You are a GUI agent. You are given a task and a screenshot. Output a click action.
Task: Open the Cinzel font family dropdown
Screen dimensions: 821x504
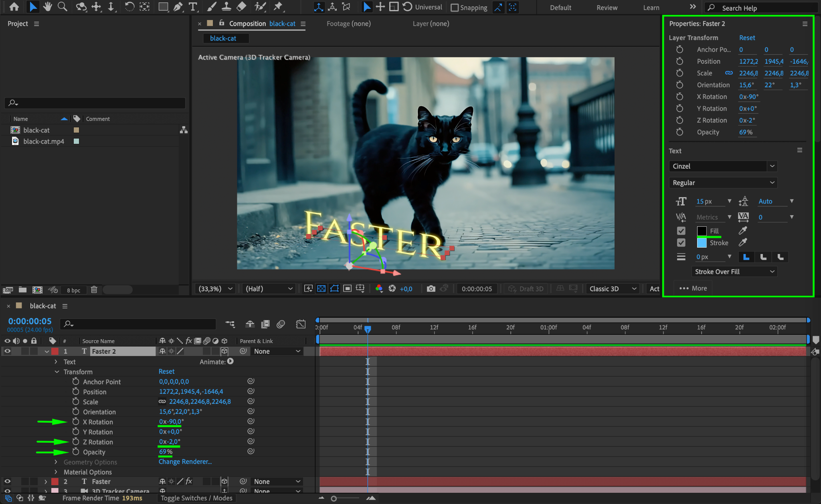[x=772, y=166]
